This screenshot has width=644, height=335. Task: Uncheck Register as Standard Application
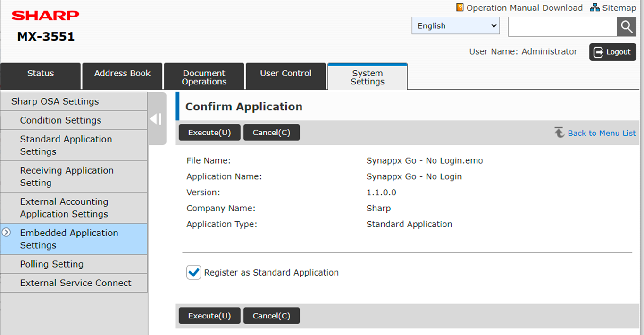click(x=193, y=272)
